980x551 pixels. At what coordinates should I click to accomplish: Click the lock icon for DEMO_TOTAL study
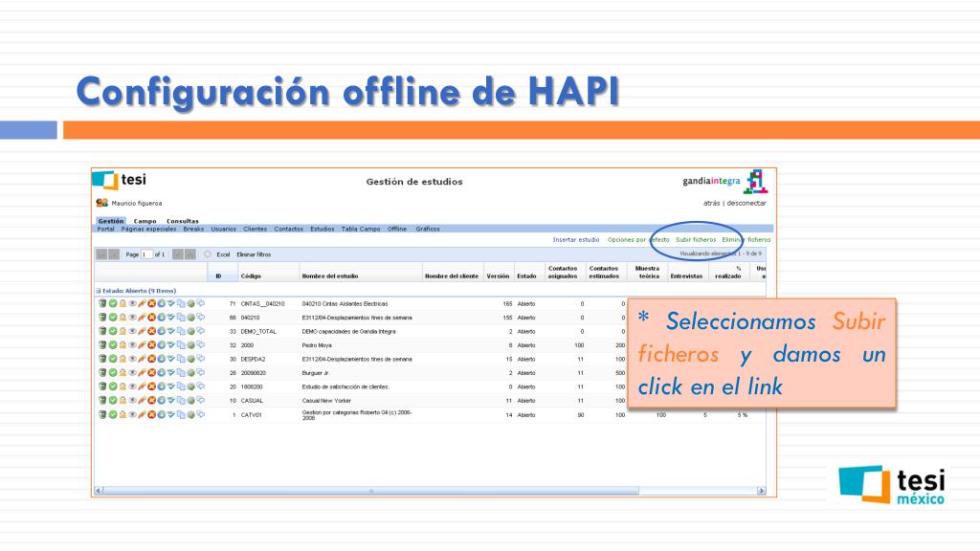pyautogui.click(x=122, y=331)
